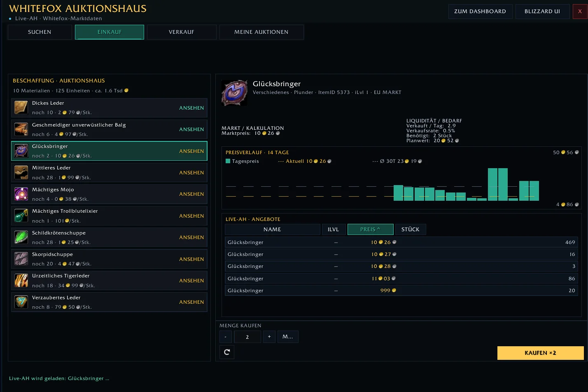Sort offers by iLvl column header

click(333, 230)
